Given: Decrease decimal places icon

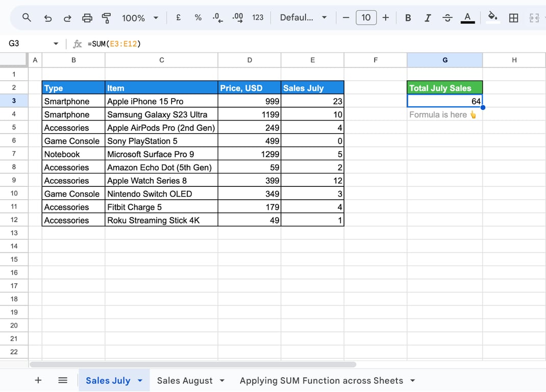Looking at the screenshot, I should (x=217, y=17).
